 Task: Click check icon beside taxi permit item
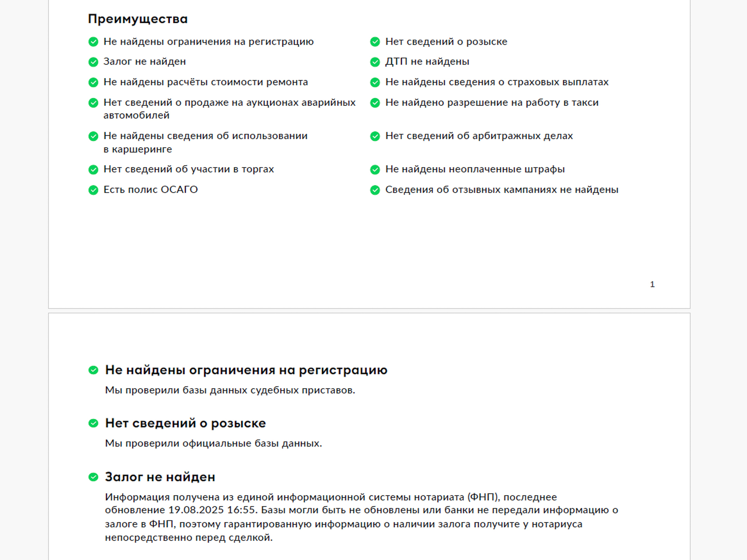(x=375, y=103)
